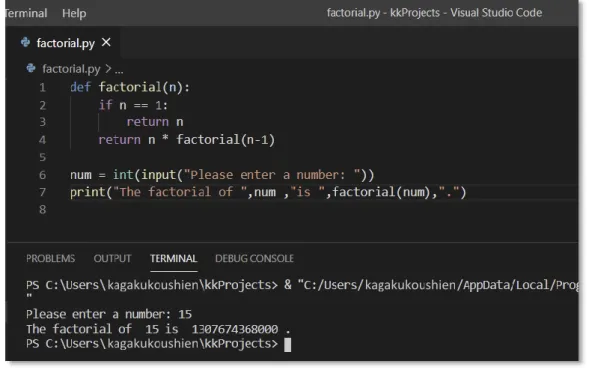Click the Python icon on the factorial.py tab

pyautogui.click(x=26, y=42)
